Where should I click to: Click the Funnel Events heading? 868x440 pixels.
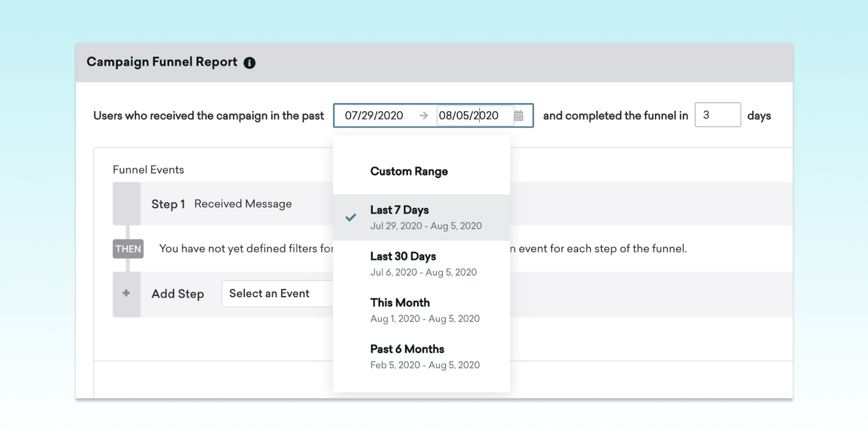[148, 170]
